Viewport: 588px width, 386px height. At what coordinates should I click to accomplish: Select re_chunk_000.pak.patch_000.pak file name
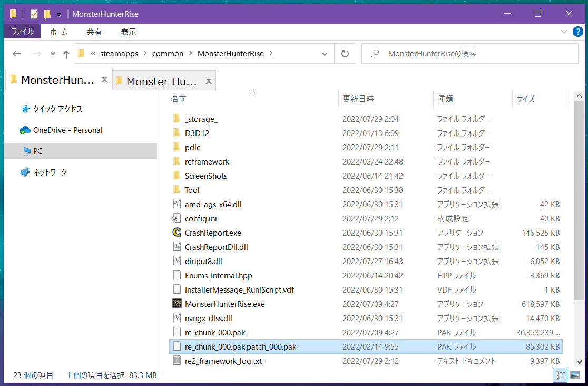click(240, 346)
